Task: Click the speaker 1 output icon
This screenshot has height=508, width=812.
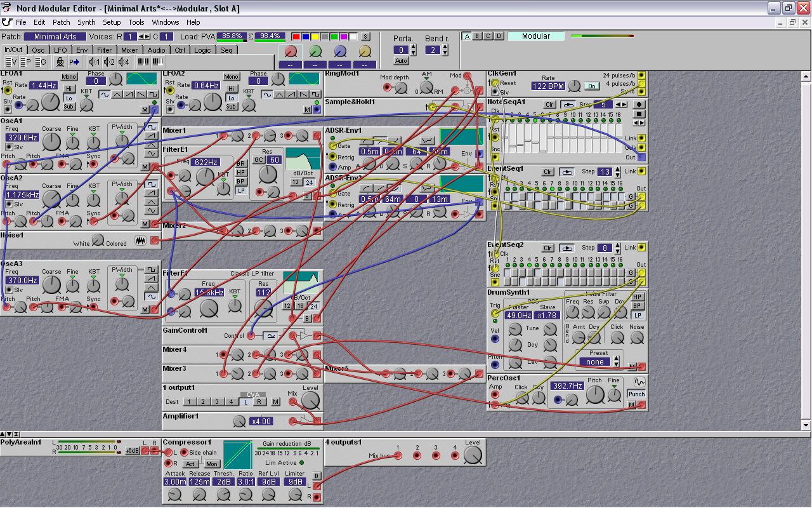Action: pyautogui.click(x=95, y=62)
